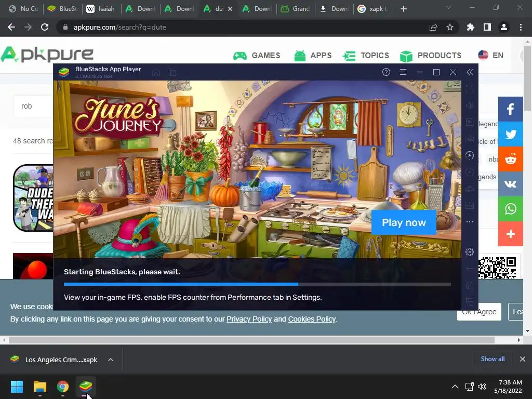Click the Android home button in BlueStacks sidebar

click(470, 286)
